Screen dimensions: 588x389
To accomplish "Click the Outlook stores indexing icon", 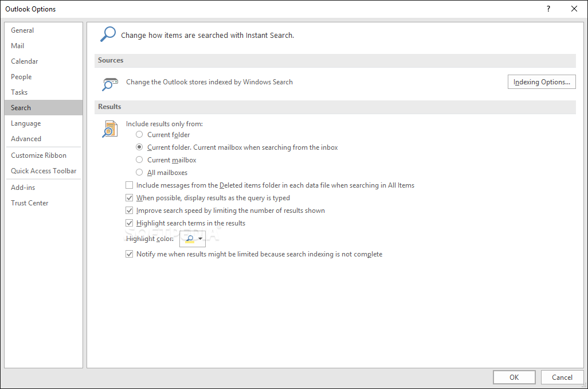I will [x=110, y=84].
